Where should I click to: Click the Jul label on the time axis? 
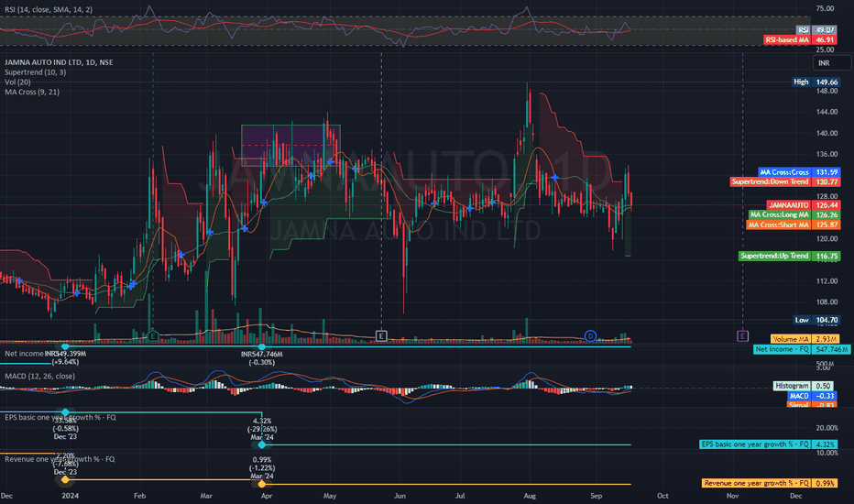(460, 497)
